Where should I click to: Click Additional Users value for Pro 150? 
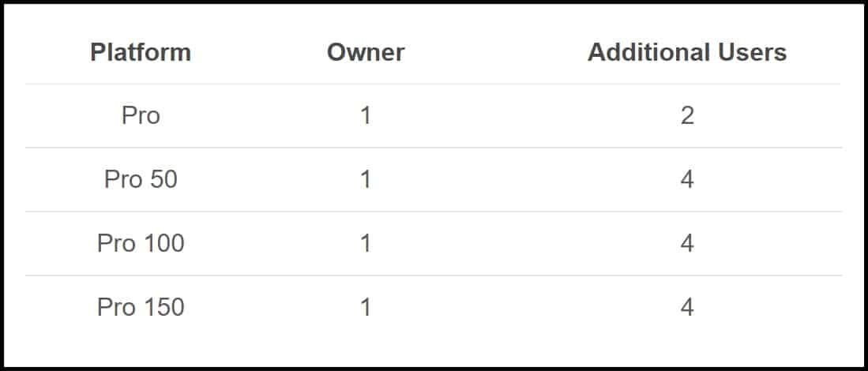click(687, 307)
